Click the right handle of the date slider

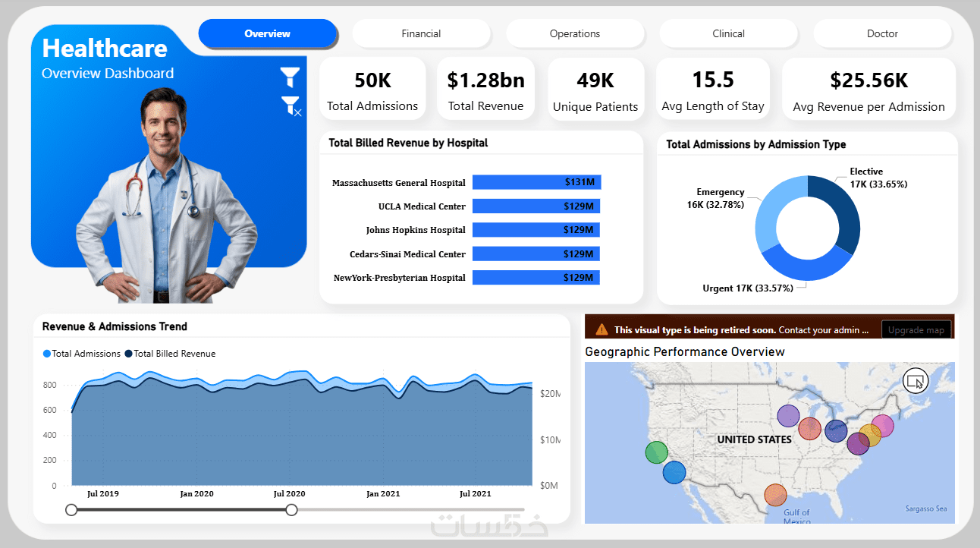coord(291,510)
